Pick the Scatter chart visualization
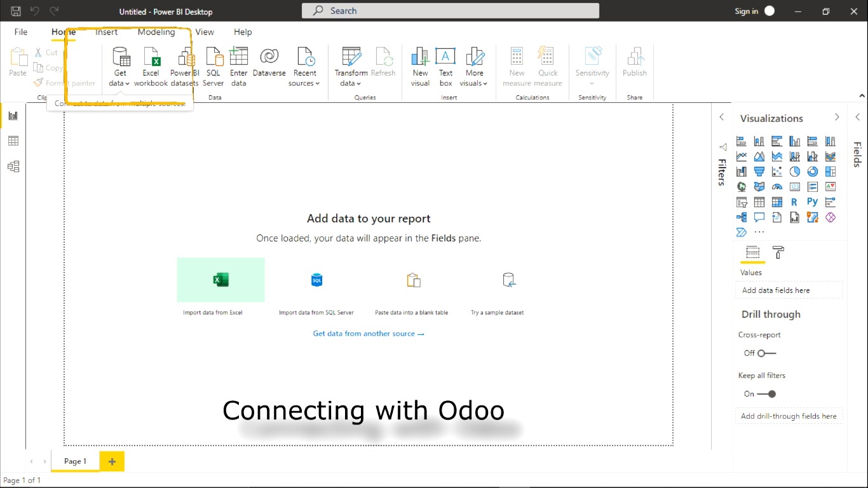The height and width of the screenshot is (488, 868). point(777,172)
